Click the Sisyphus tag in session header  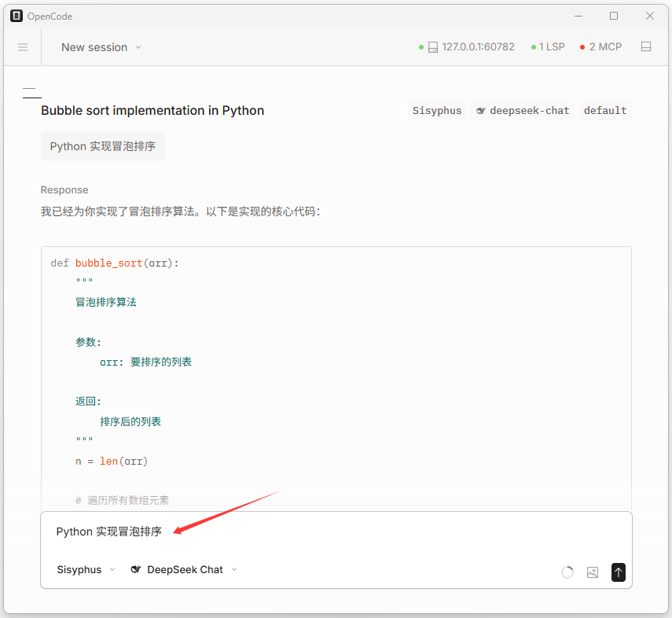point(437,111)
